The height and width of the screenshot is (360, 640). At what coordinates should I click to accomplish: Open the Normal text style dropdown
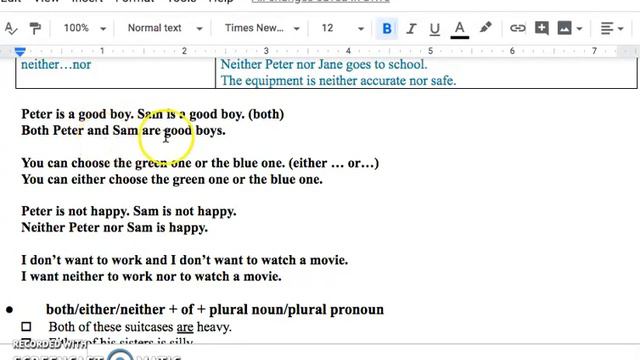[x=164, y=28]
